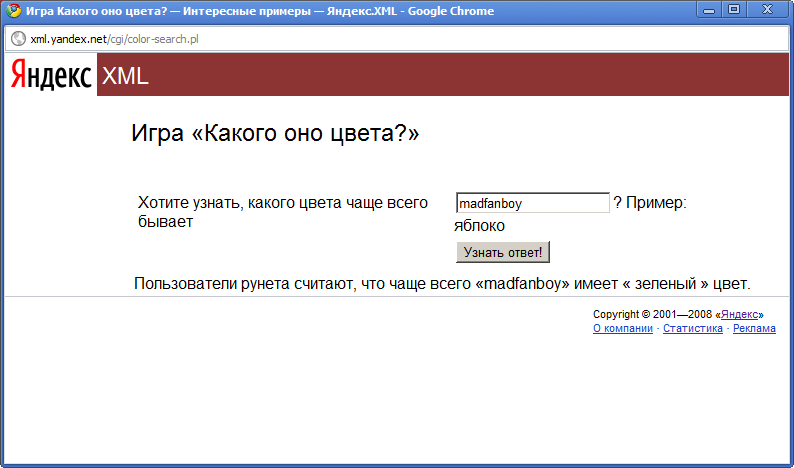
Task: Click the XML label beside the Яндекс logo
Action: [x=125, y=76]
